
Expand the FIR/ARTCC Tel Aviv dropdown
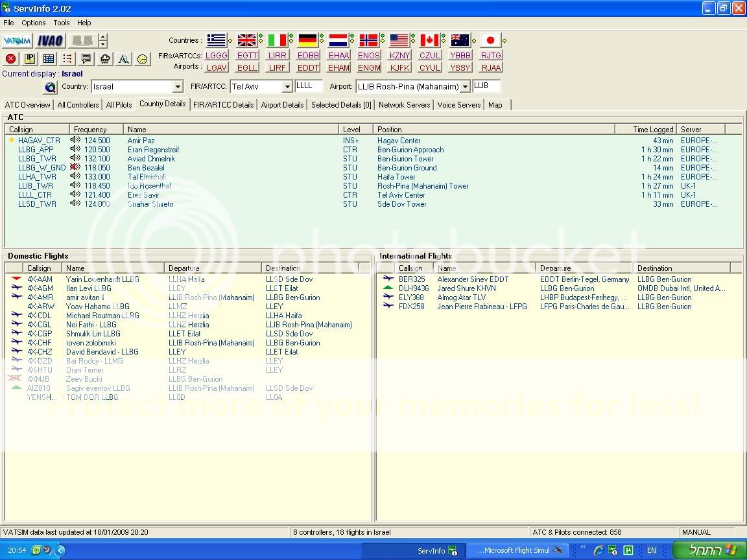[x=287, y=87]
